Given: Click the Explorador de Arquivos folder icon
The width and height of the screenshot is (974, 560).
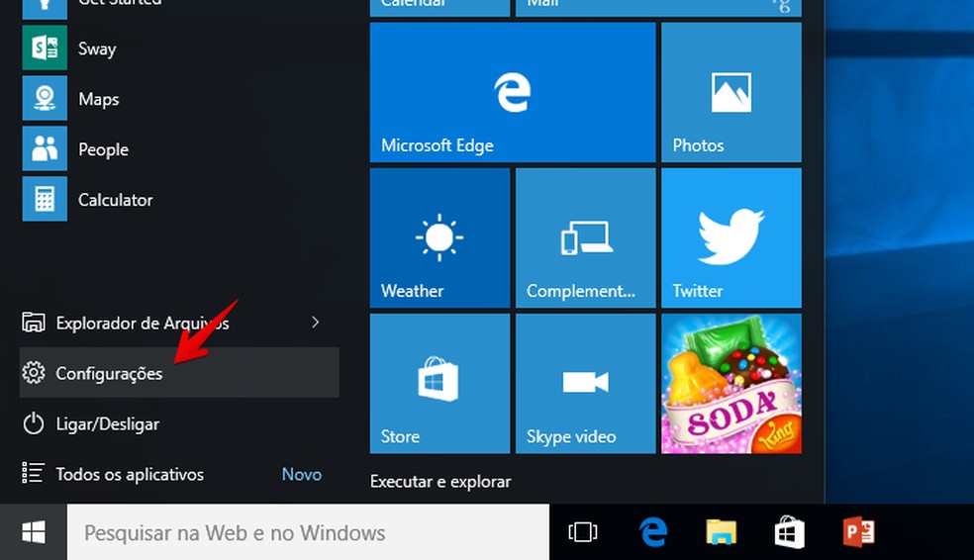Looking at the screenshot, I should click(x=34, y=323).
